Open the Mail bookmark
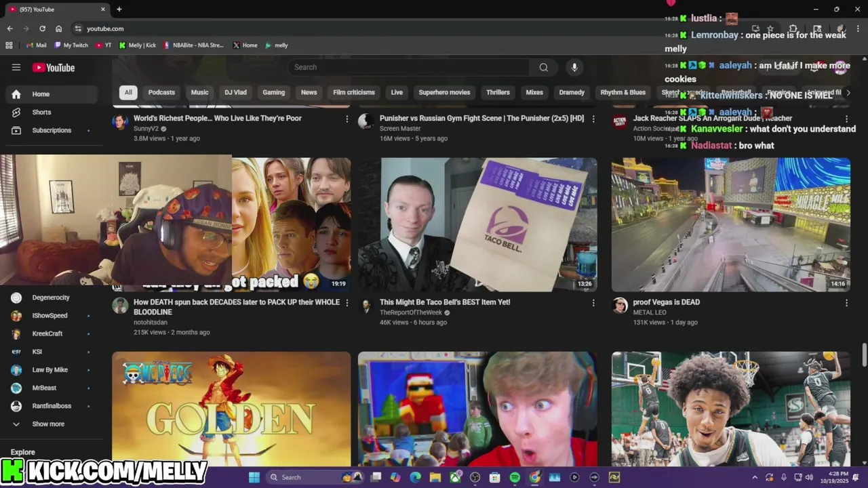 pos(36,45)
